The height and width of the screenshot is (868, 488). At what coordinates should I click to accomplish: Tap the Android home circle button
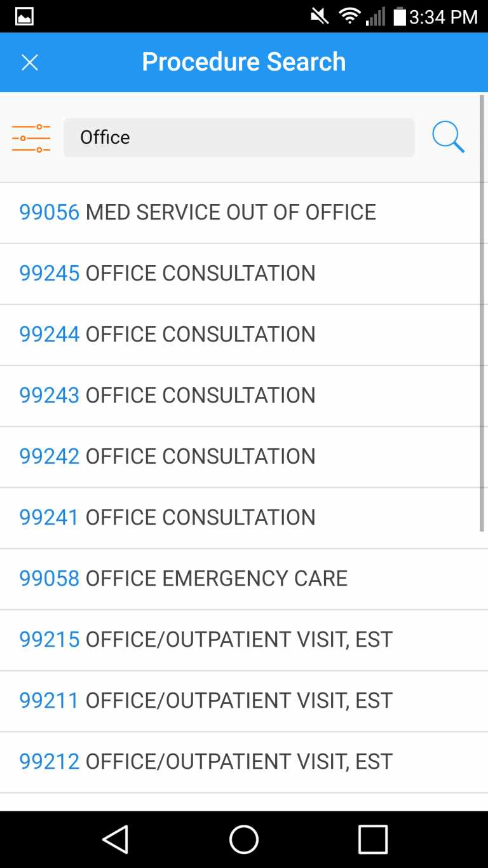(x=244, y=839)
